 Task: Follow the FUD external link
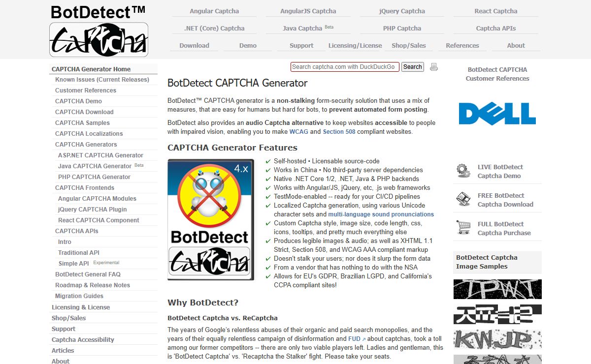357,339
